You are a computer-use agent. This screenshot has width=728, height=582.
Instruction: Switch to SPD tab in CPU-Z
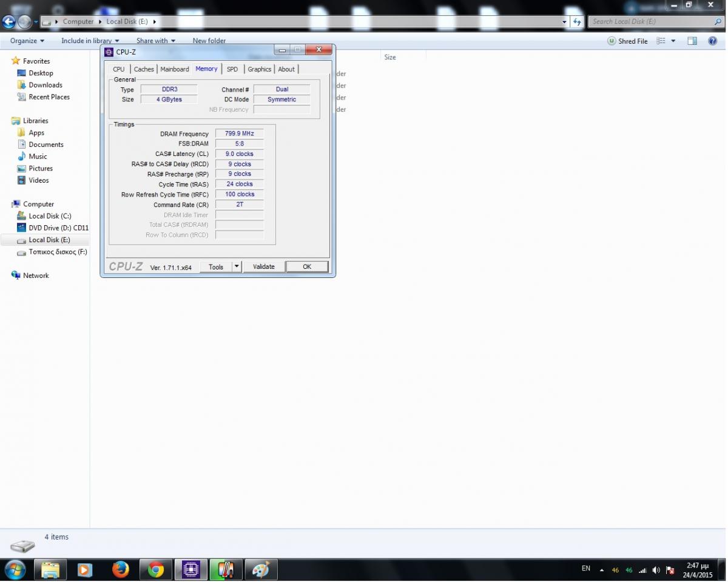232,69
